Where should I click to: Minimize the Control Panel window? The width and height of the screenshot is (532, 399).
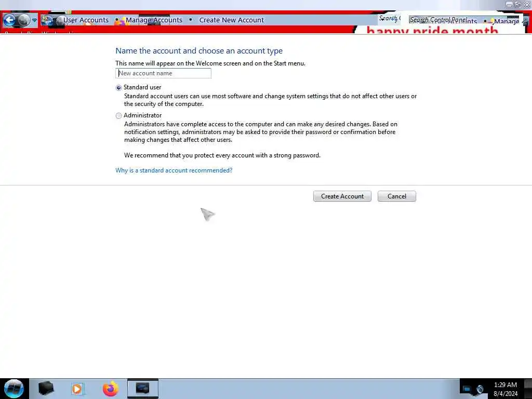point(509,5)
